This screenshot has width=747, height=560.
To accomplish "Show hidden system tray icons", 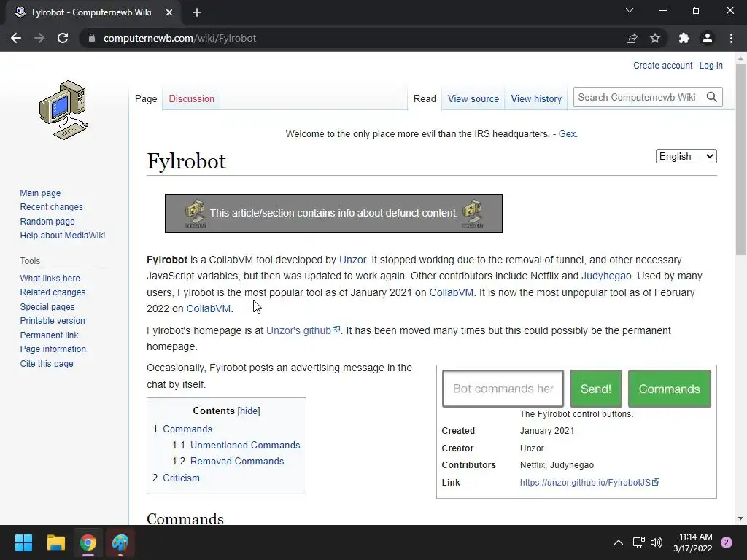I will (x=619, y=542).
